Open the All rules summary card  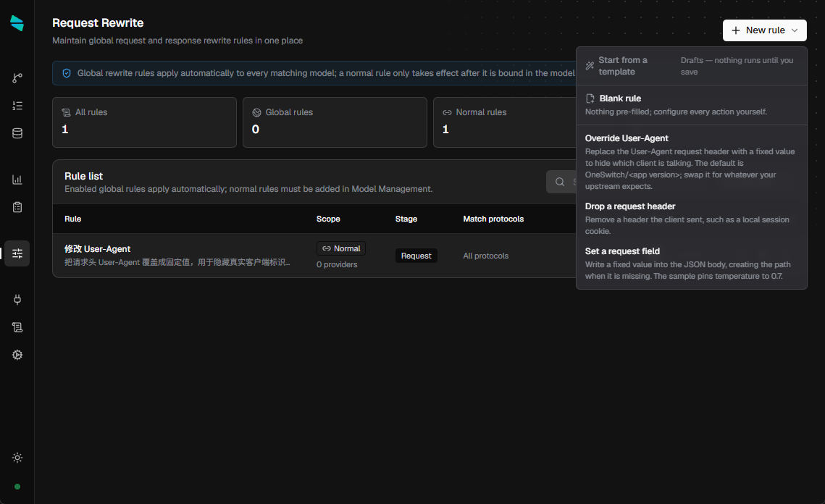pyautogui.click(x=144, y=122)
